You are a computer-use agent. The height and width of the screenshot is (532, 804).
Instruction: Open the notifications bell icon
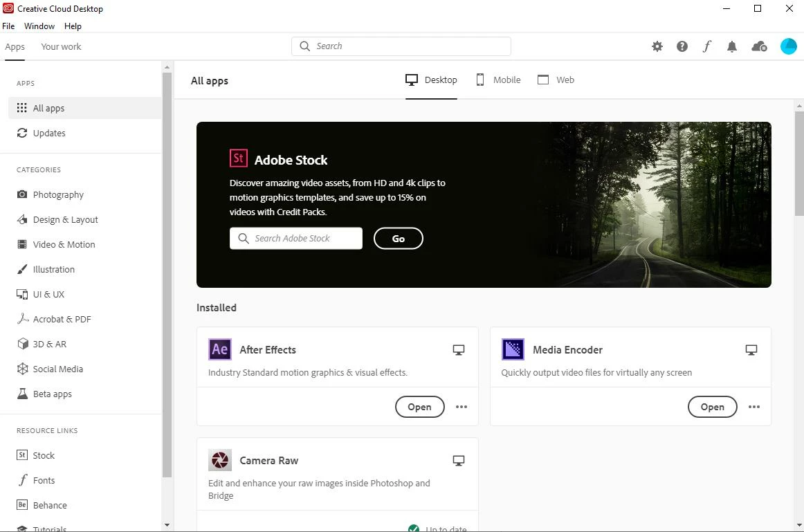(732, 46)
